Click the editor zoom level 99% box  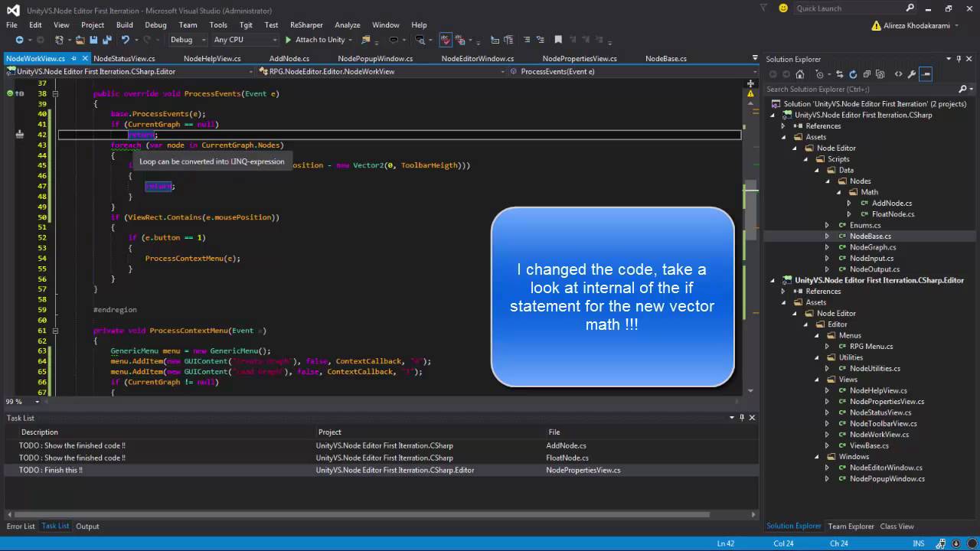14,402
